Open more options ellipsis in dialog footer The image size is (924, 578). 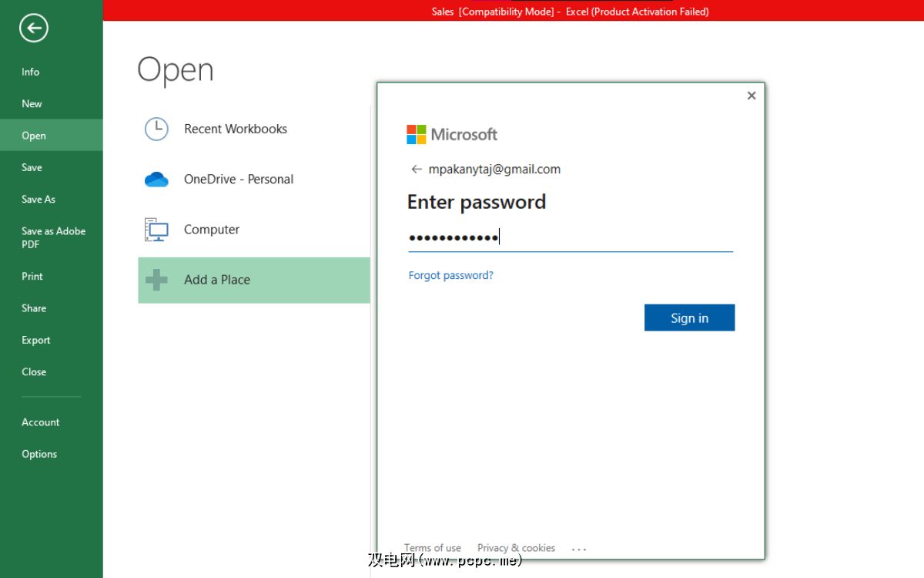579,549
